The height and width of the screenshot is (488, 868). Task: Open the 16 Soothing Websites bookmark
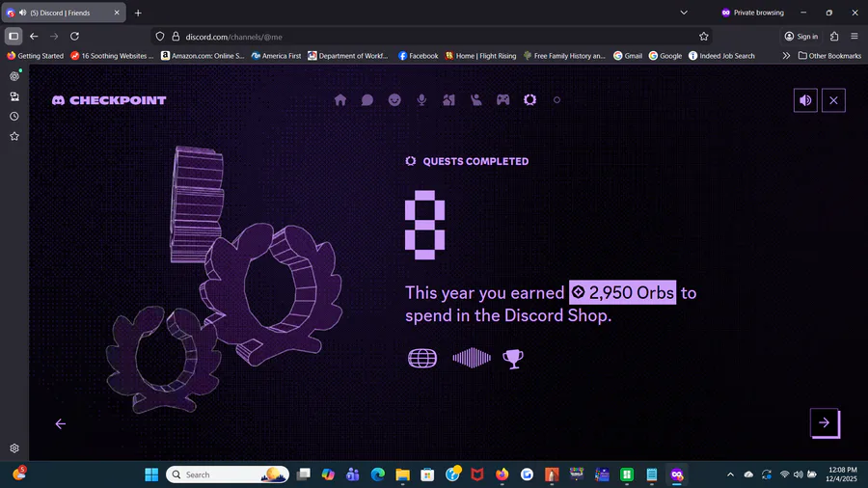112,56
